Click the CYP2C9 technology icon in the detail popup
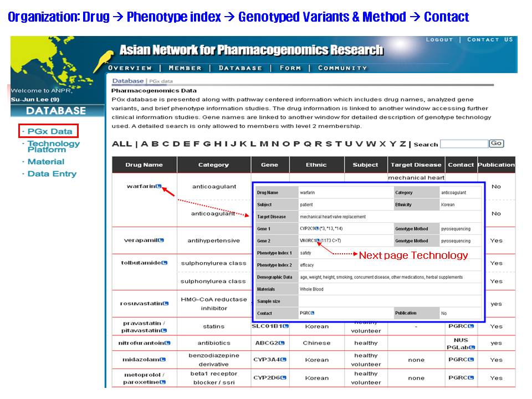Screen dimensions: 532x399 317,228
